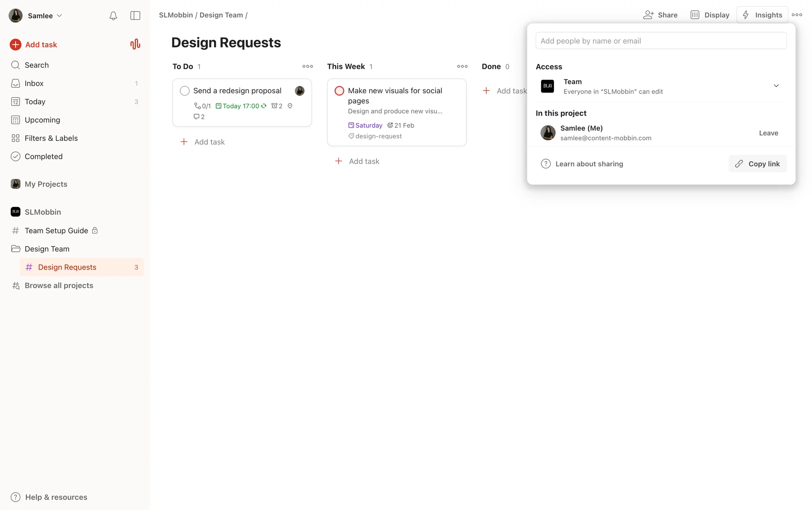This screenshot has width=812, height=510.
Task: Expand the Team access dropdown chevron
Action: pos(776,86)
